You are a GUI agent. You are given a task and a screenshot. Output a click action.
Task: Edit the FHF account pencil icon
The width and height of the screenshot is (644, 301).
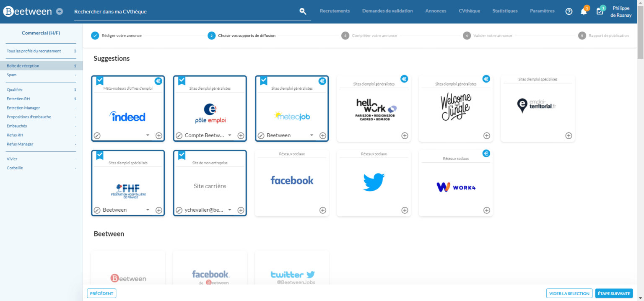(x=97, y=210)
